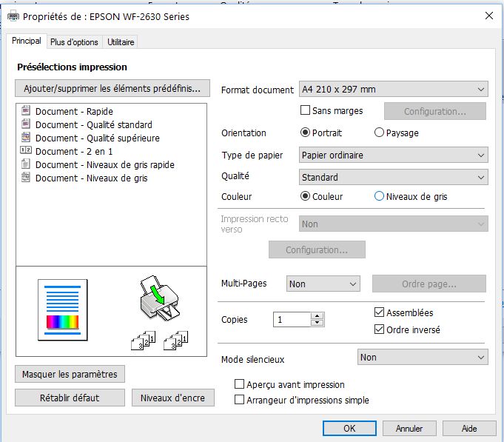Click the left collated pages icon
The image size is (504, 442).
coord(144,341)
